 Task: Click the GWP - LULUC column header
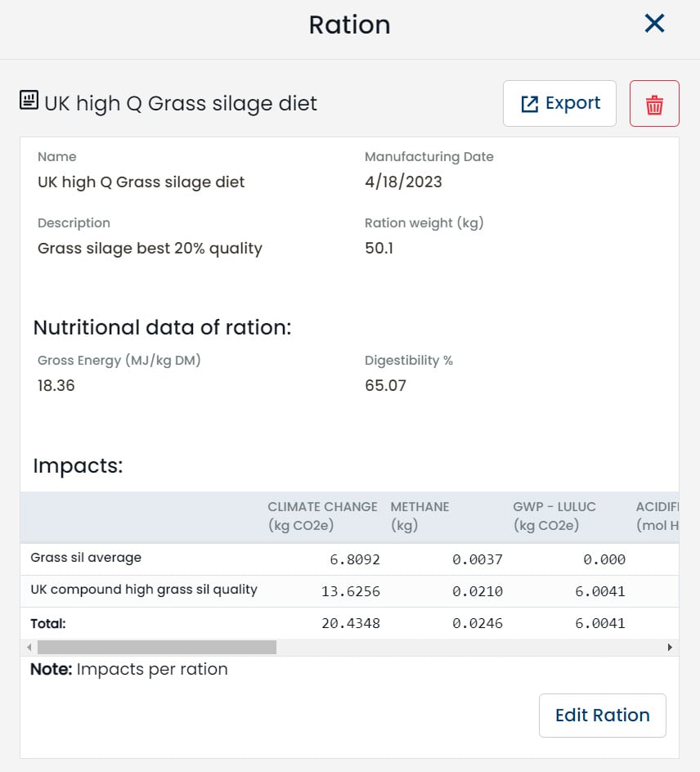[x=554, y=516]
